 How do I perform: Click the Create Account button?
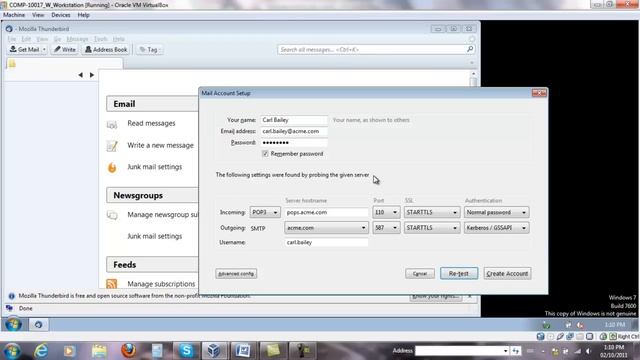click(x=507, y=273)
